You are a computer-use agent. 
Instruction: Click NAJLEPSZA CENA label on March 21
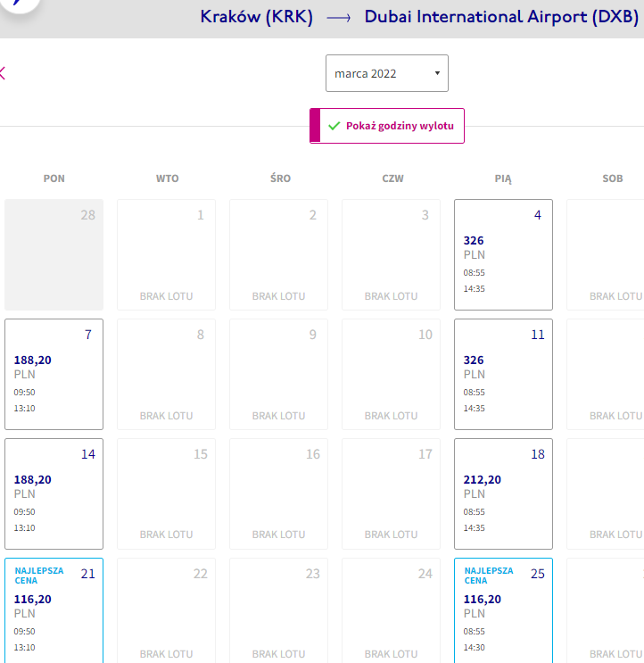pyautogui.click(x=39, y=576)
